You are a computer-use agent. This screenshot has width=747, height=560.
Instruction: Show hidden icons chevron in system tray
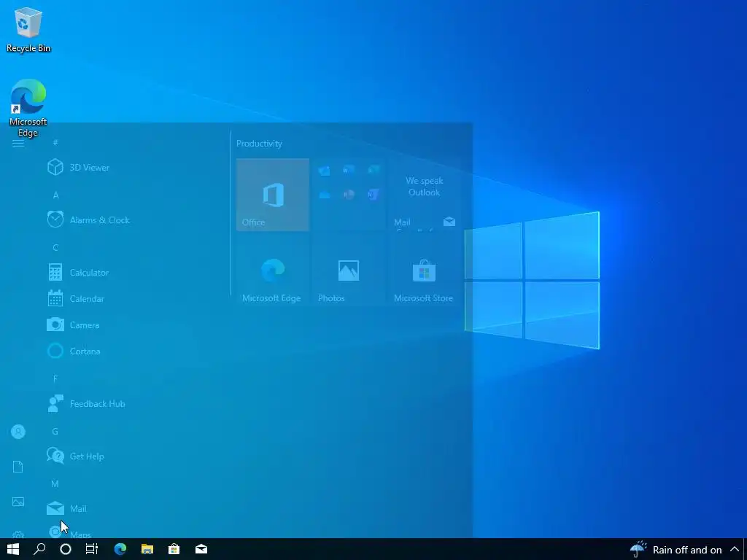[x=735, y=549]
